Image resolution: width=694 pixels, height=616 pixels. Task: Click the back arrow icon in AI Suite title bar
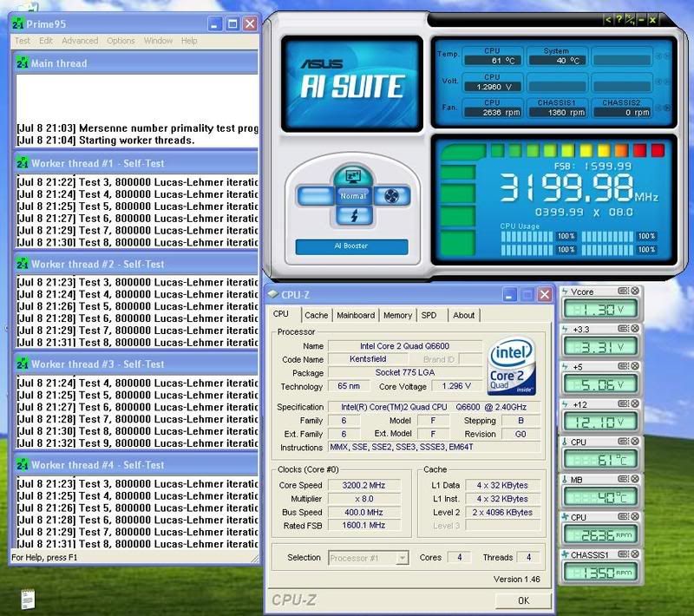point(608,19)
